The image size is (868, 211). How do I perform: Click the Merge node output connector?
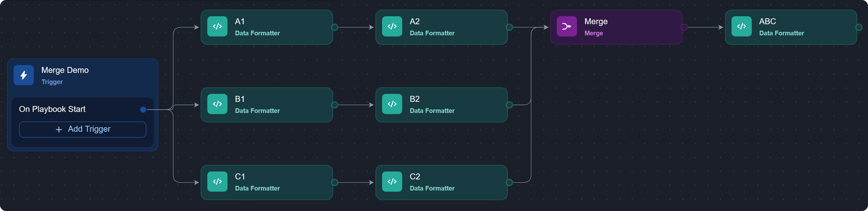684,27
